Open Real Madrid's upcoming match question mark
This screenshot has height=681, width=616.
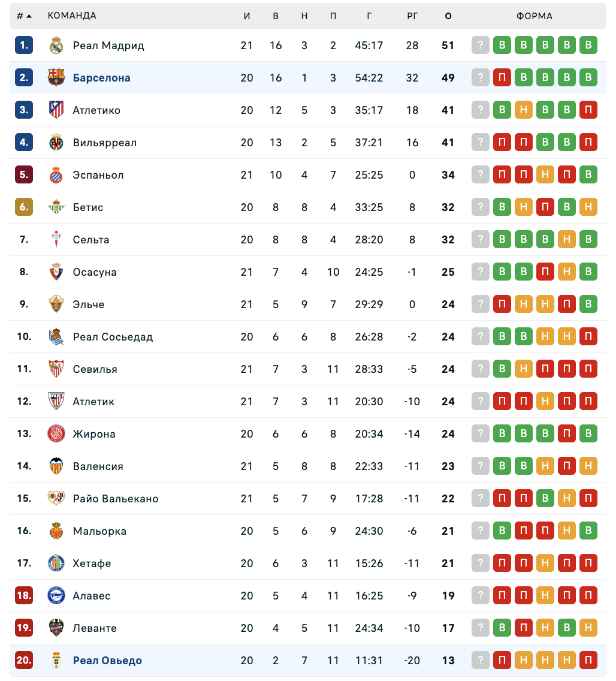481,46
